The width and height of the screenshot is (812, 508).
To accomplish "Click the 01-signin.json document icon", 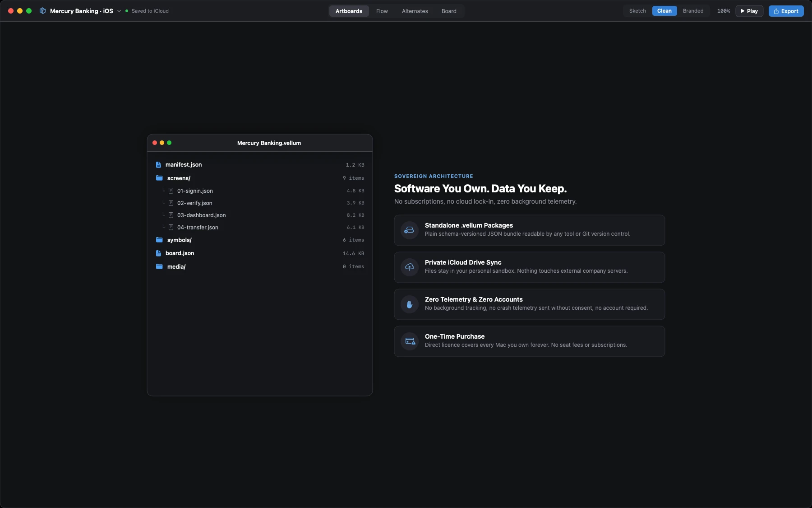I will [x=171, y=191].
